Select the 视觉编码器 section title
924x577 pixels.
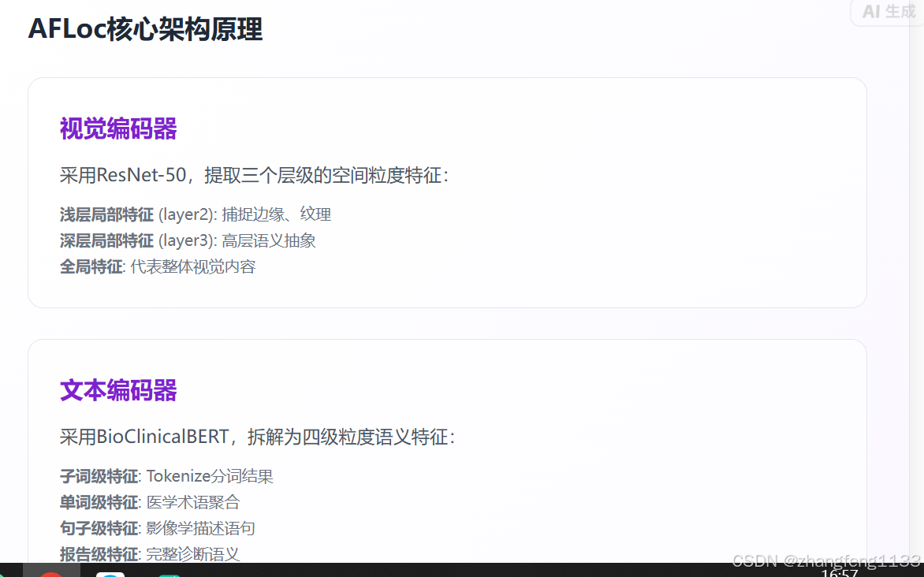[118, 128]
